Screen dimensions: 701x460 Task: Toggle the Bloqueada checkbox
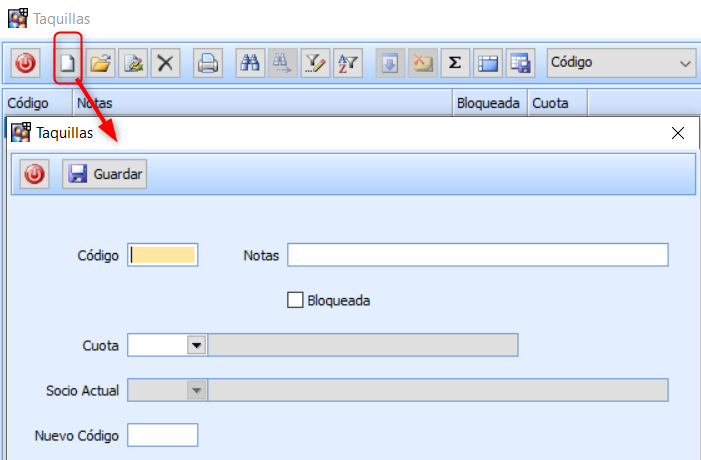295,299
